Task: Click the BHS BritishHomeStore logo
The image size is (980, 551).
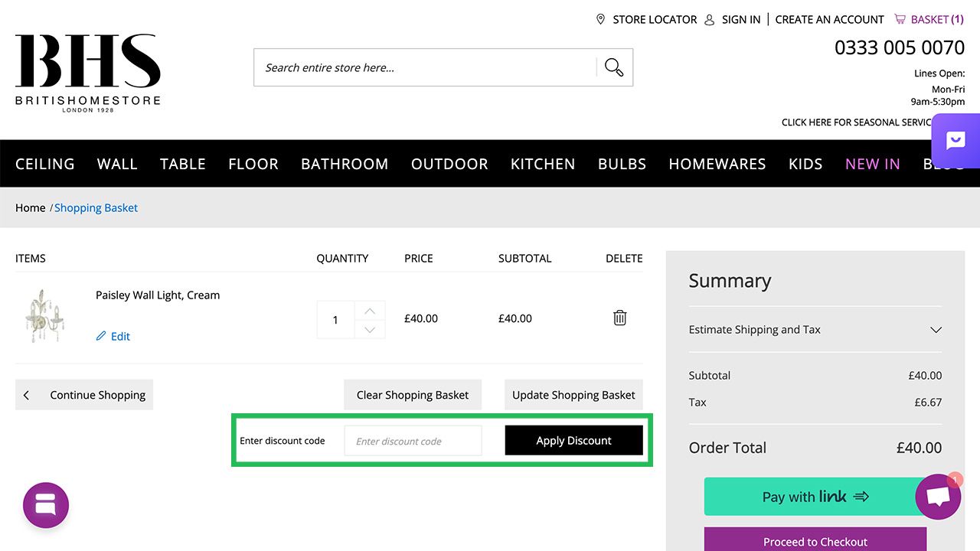Action: 88,73
